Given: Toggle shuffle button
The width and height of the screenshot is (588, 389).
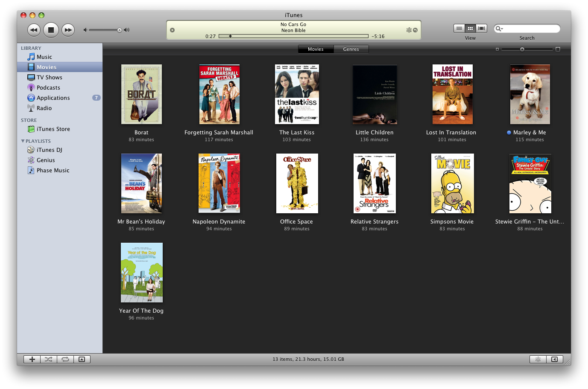Looking at the screenshot, I should pyautogui.click(x=49, y=359).
